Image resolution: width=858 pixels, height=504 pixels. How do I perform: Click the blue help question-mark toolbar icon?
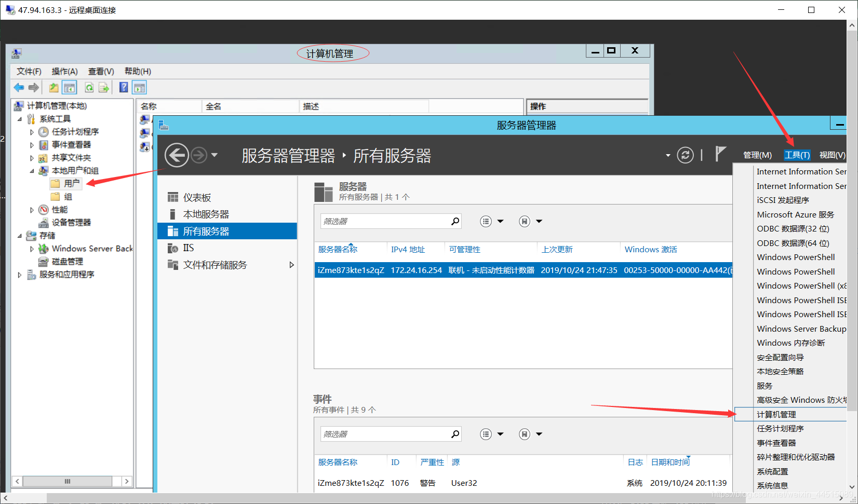[124, 88]
